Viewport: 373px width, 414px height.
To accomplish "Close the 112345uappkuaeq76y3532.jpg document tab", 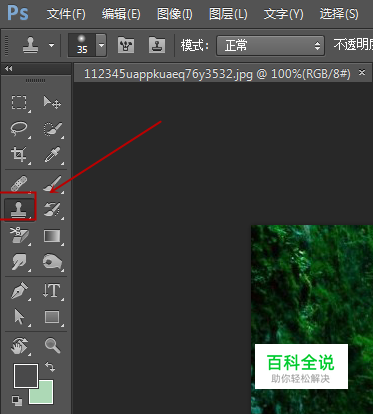I will pos(362,72).
